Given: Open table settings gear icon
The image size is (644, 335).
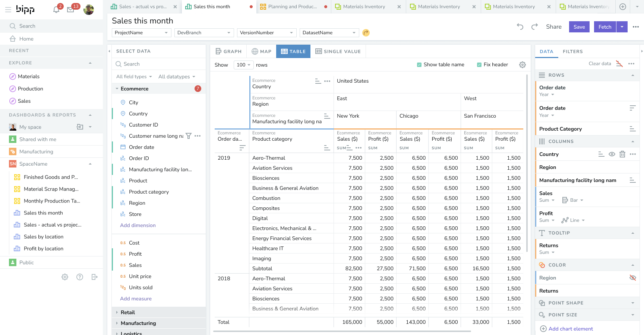Looking at the screenshot, I should click(523, 65).
